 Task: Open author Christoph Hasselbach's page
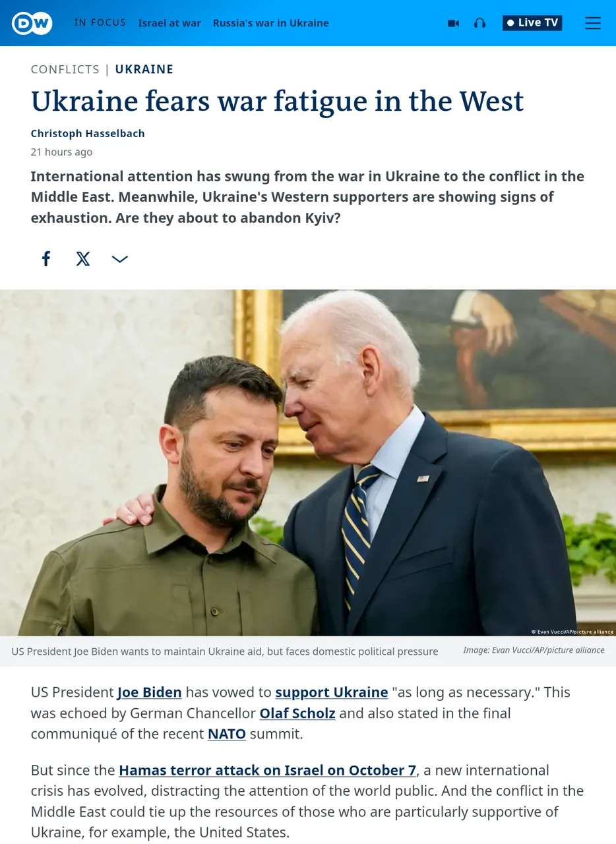tap(88, 133)
